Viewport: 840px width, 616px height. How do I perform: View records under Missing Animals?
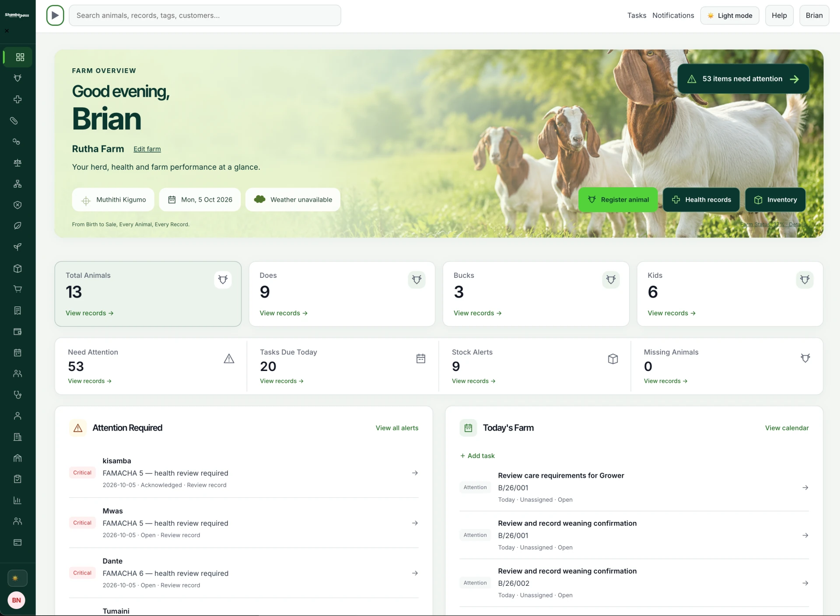[665, 381]
